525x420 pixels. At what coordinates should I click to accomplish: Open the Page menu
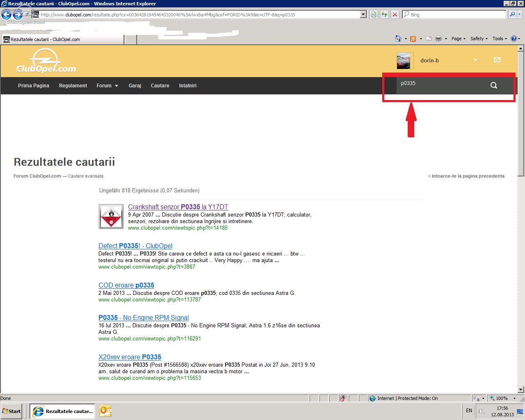coord(459,39)
